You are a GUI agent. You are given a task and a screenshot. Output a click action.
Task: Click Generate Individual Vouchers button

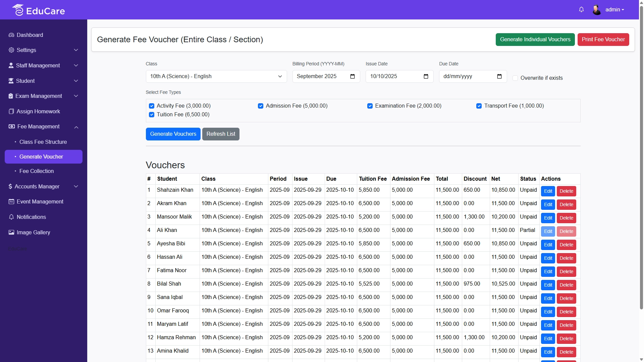(535, 40)
